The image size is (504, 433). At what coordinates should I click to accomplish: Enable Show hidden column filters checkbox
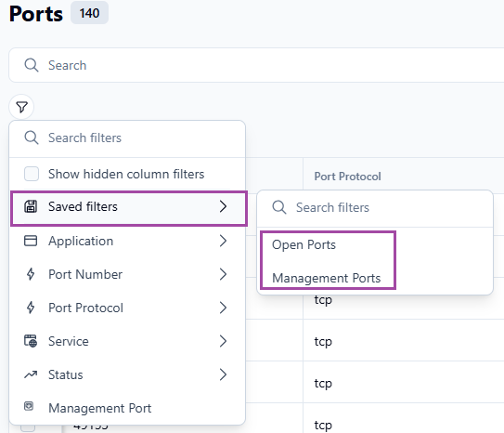pos(32,174)
